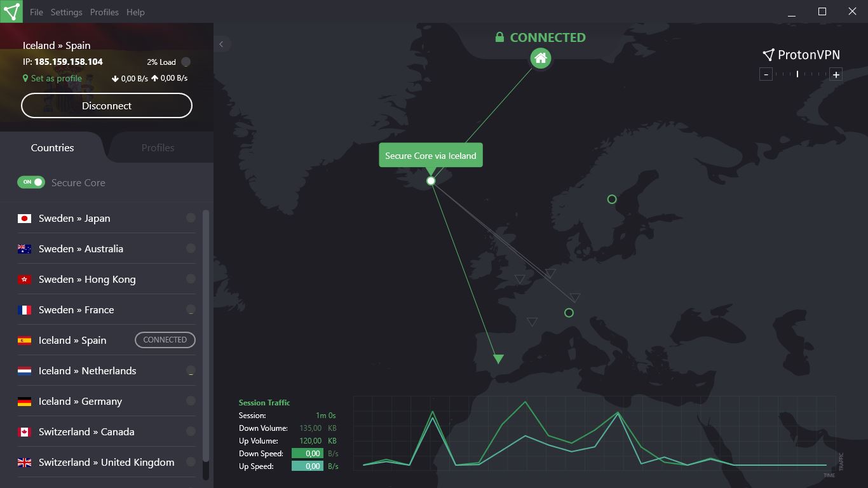868x488 pixels.
Task: Collapse the sidebar using the left chevron arrow
Action: point(222,44)
